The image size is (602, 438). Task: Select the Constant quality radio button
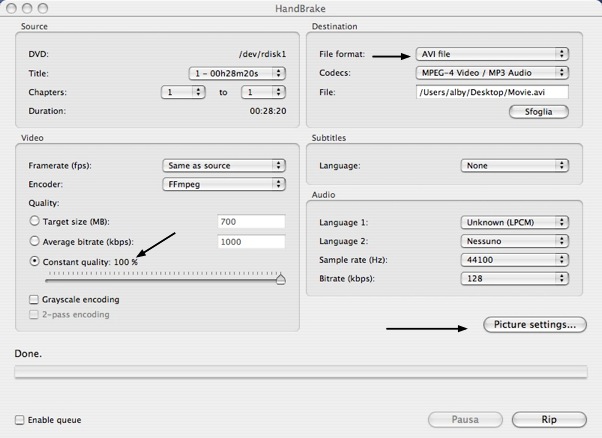(35, 261)
